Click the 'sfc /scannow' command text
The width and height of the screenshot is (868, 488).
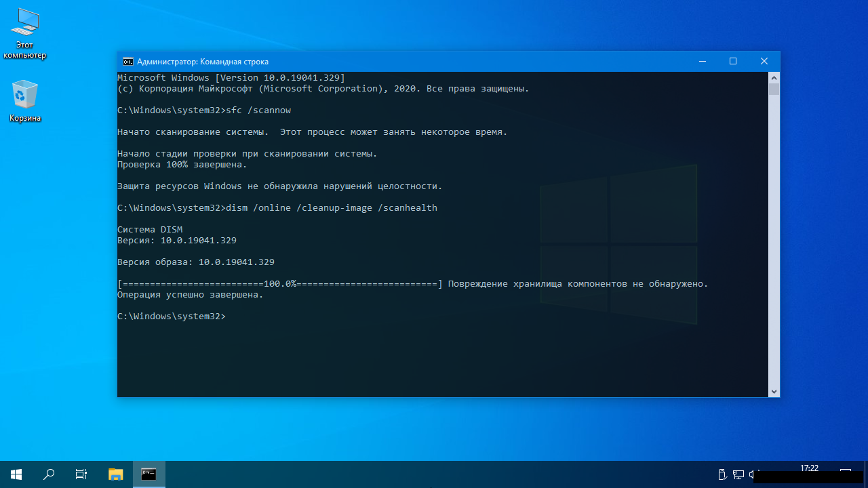[258, 110]
